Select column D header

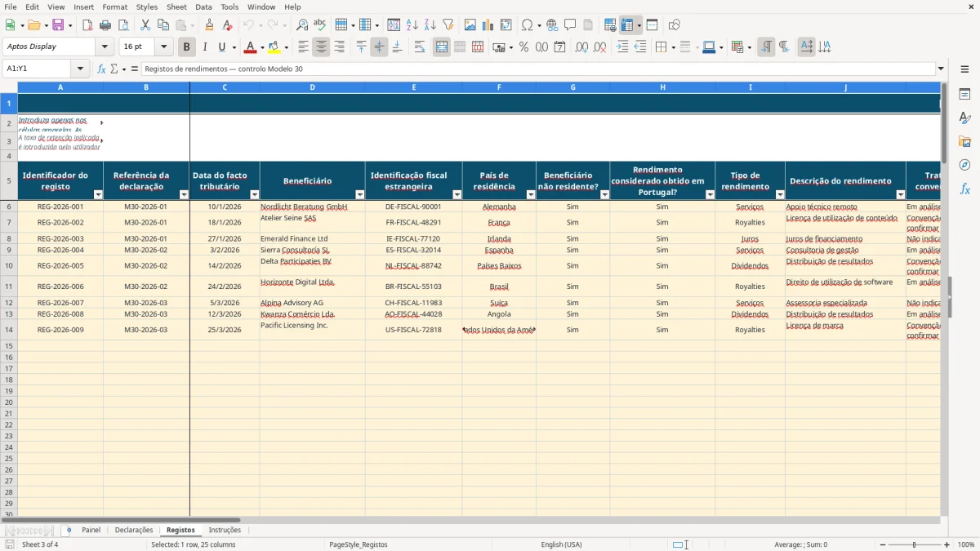click(x=312, y=87)
